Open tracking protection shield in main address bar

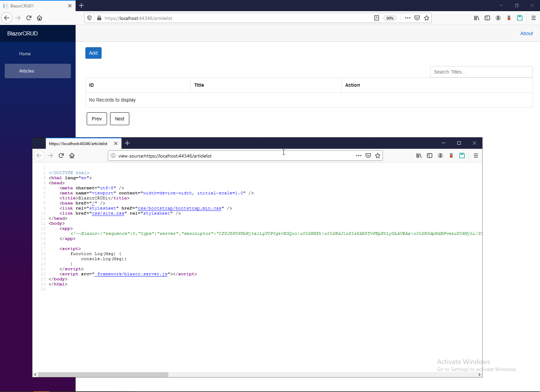coord(89,18)
